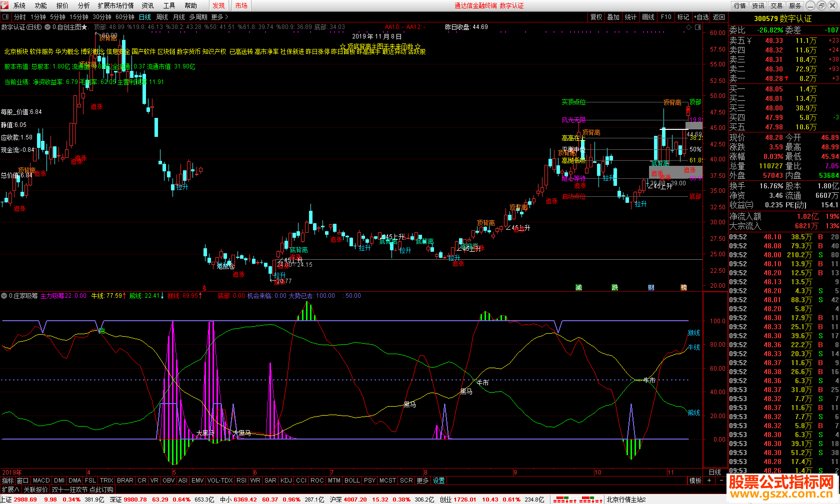
Task: Click the 财 marker icon at the bottom of the chart
Action: coord(651,287)
